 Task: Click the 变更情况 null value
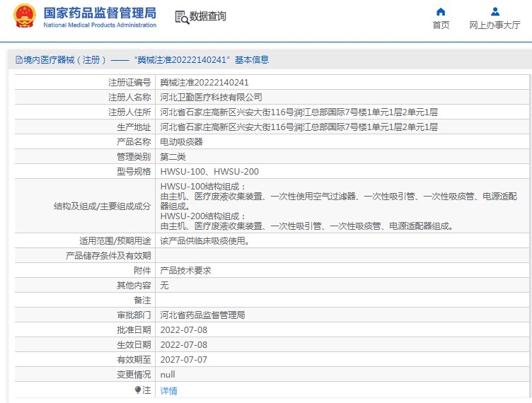pyautogui.click(x=168, y=375)
